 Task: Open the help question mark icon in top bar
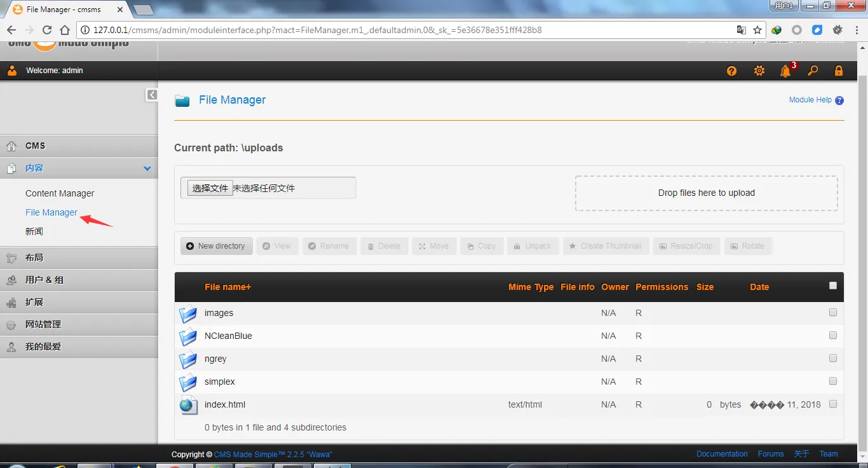[x=731, y=71]
